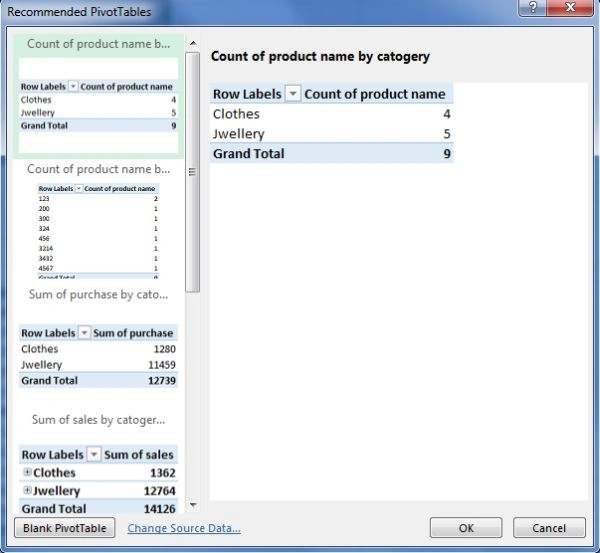Select the Sum of sales by category thumbnail

pyautogui.click(x=98, y=461)
